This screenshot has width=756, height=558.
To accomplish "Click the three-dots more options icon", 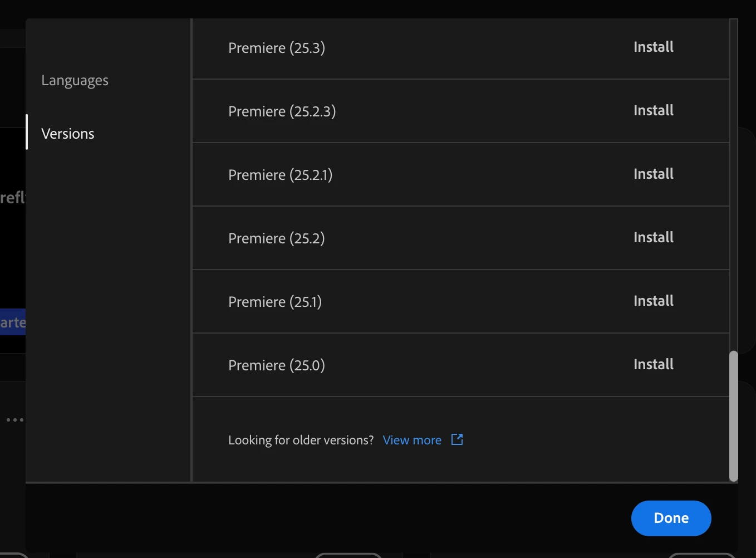I will (x=15, y=420).
